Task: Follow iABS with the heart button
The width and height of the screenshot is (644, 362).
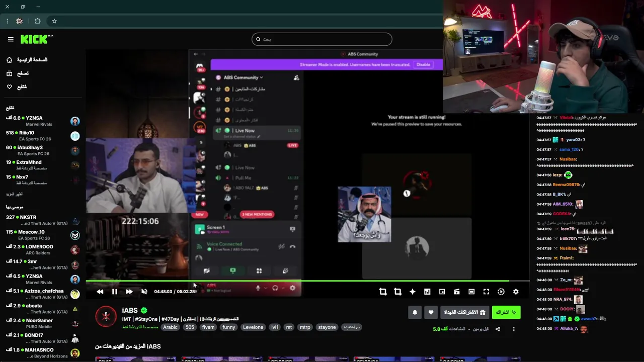Action: (431, 312)
